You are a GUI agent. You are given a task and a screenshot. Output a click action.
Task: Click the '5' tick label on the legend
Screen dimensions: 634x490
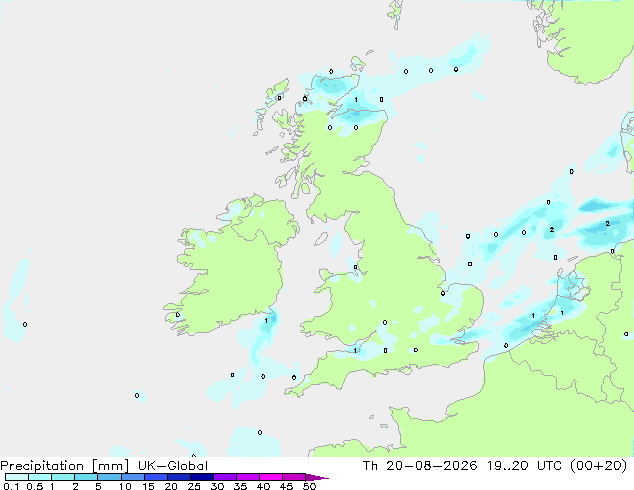point(98,486)
